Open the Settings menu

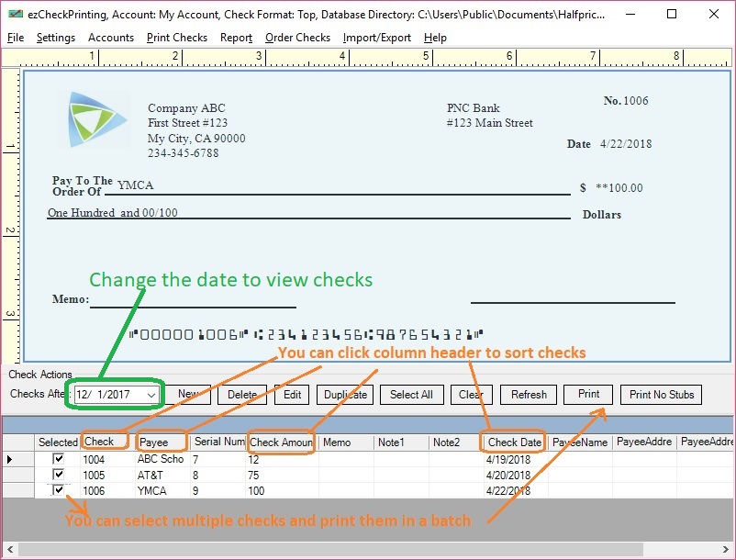pos(56,38)
